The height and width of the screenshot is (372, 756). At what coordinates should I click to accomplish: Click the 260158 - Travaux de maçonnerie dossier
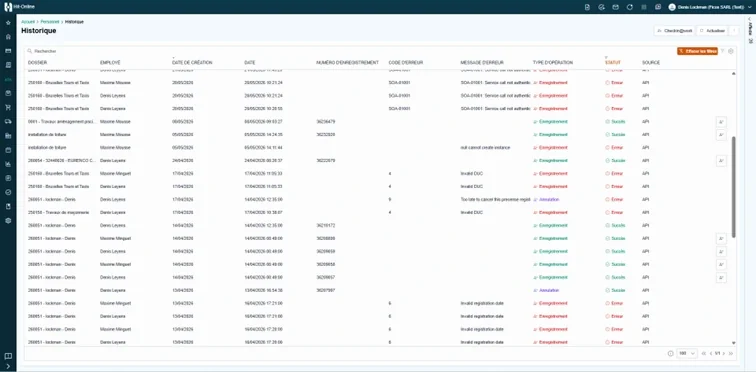click(x=58, y=213)
